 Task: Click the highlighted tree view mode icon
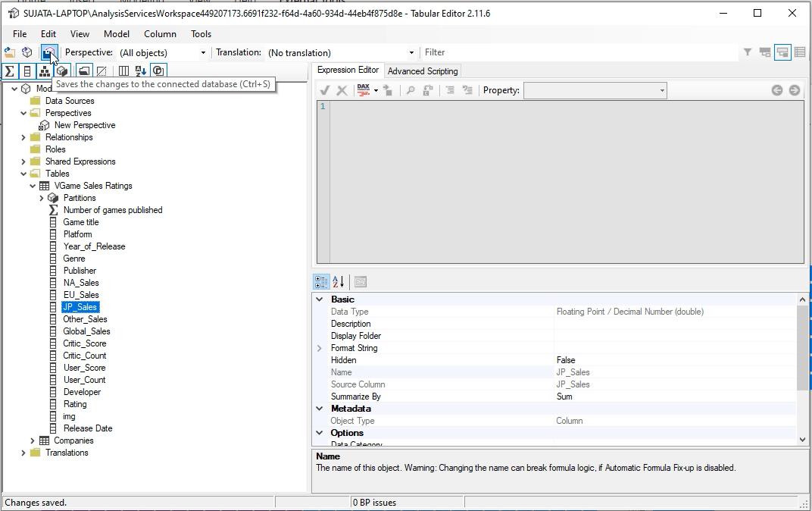coord(782,52)
